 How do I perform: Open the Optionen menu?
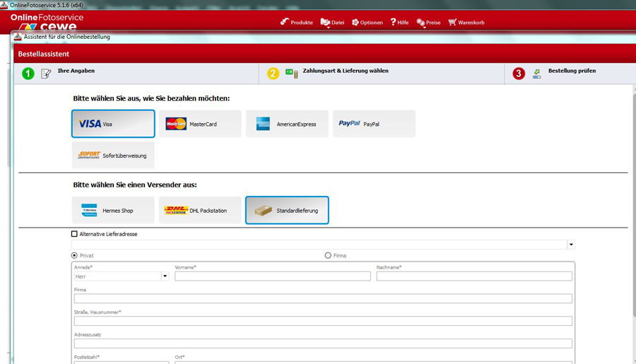[x=367, y=23]
